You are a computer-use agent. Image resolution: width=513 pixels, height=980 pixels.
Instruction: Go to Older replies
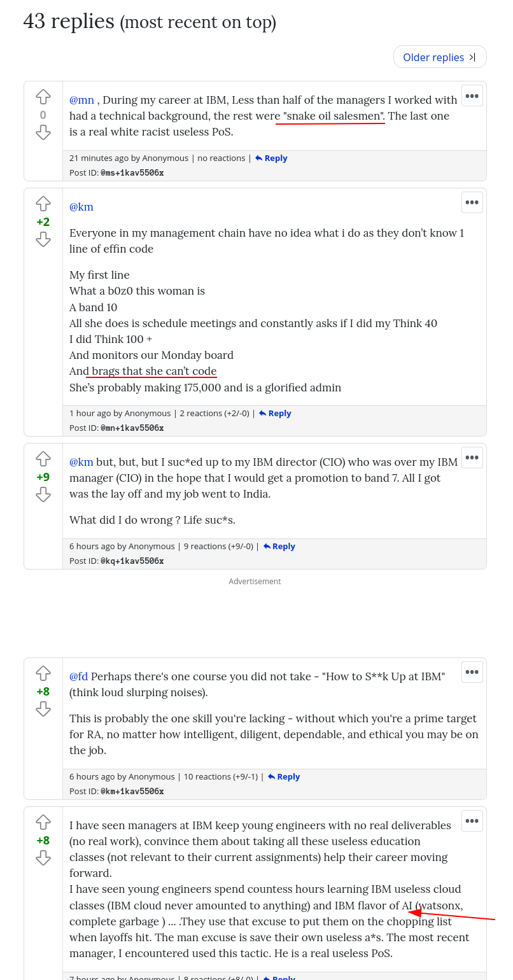[x=439, y=57]
